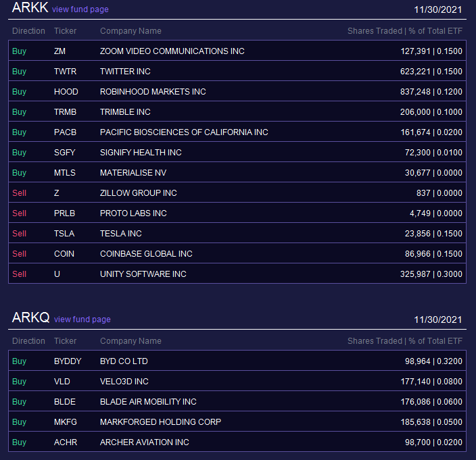Select the TWTR Twitter Inc row

click(x=237, y=71)
